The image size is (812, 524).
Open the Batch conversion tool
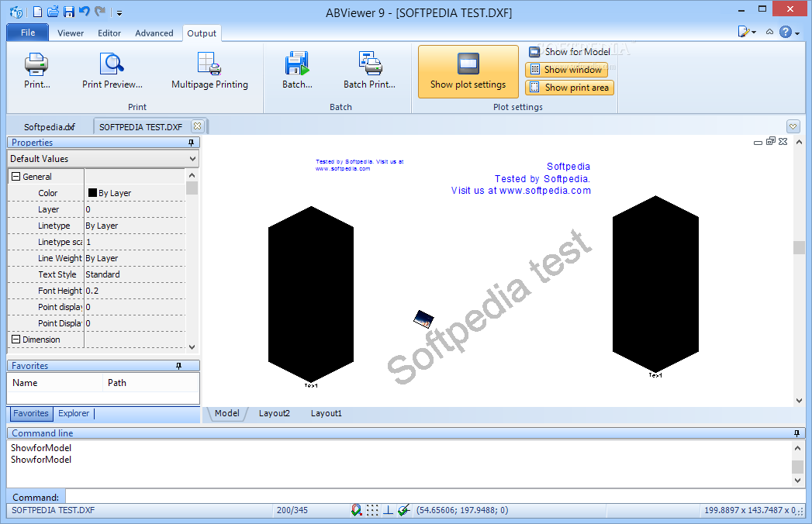tap(297, 71)
